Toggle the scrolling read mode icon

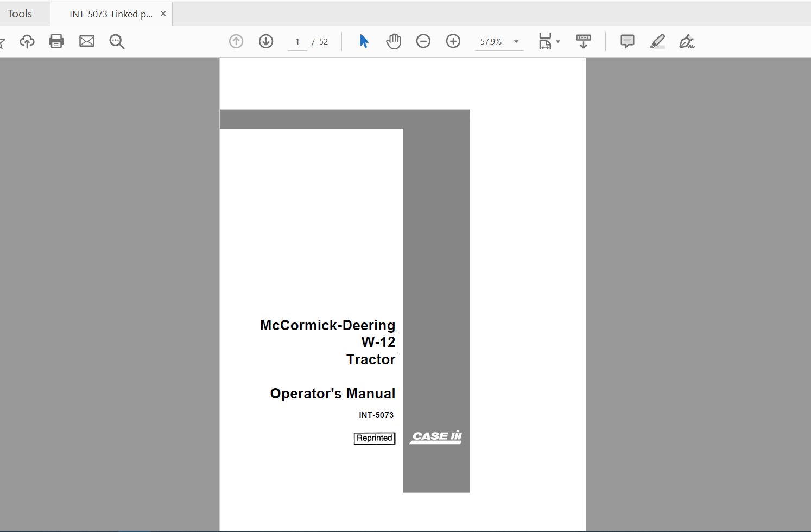[x=584, y=41]
